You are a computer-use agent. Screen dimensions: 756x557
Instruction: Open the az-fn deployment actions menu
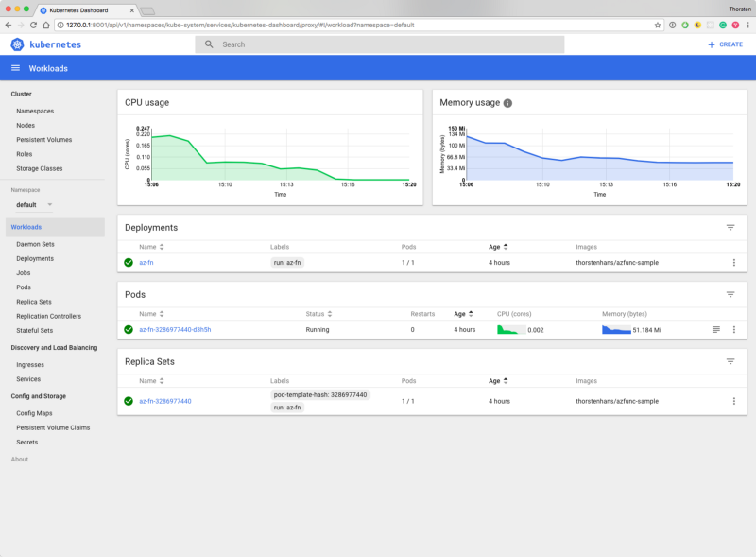point(733,263)
